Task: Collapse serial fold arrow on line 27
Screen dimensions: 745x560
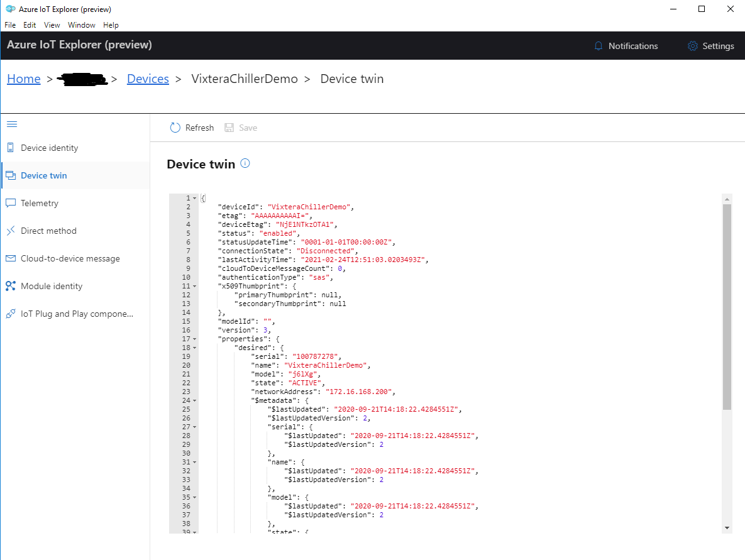Action: (194, 427)
